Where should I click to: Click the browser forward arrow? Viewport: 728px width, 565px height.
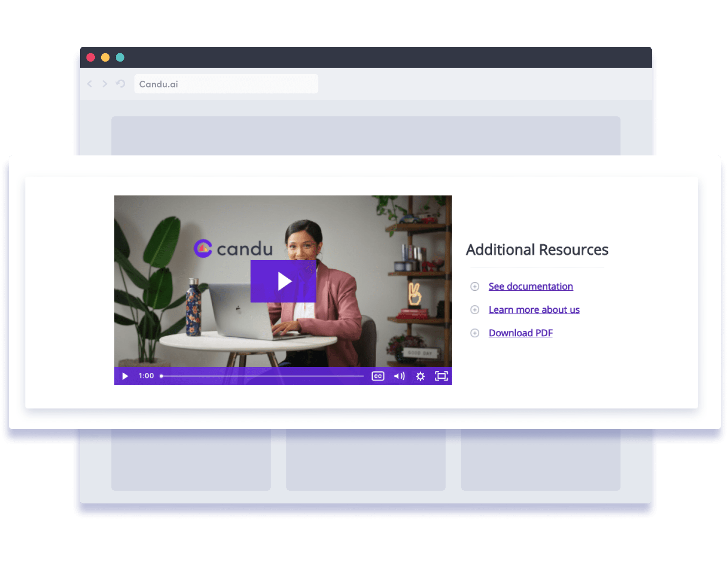point(105,84)
